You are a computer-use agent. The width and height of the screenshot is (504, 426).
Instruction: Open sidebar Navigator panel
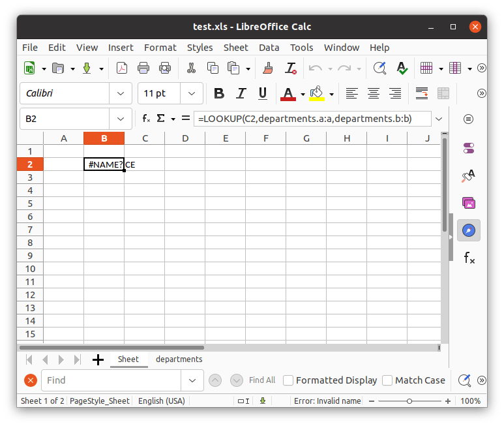[469, 230]
